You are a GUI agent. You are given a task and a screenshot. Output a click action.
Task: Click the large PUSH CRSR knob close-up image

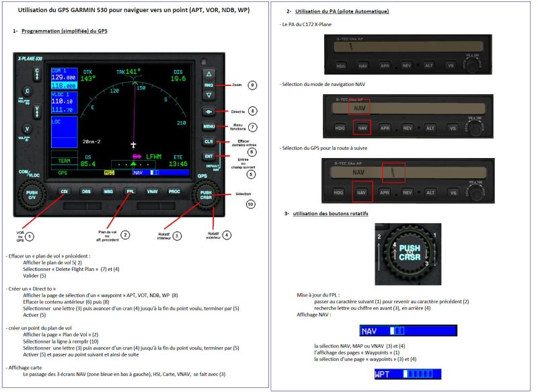coord(408,253)
